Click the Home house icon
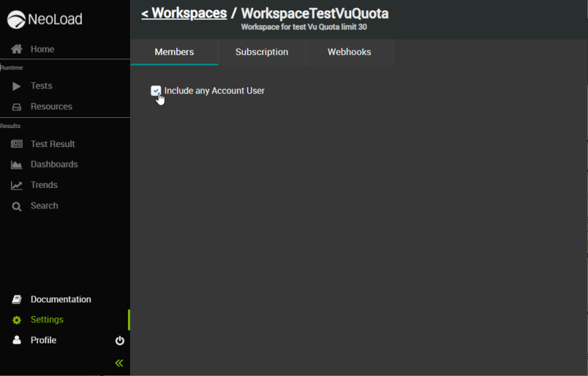Screen dimensions: 588x376 click(x=17, y=49)
